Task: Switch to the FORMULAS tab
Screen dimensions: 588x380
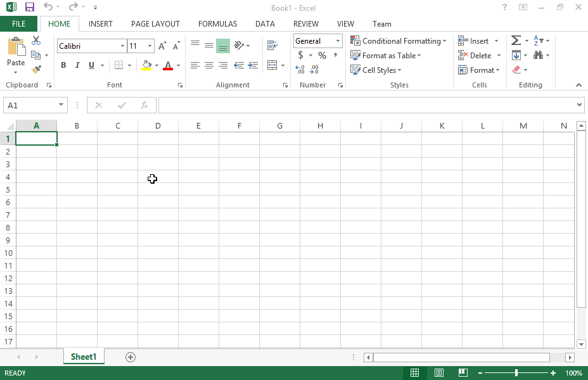Action: 217,24
